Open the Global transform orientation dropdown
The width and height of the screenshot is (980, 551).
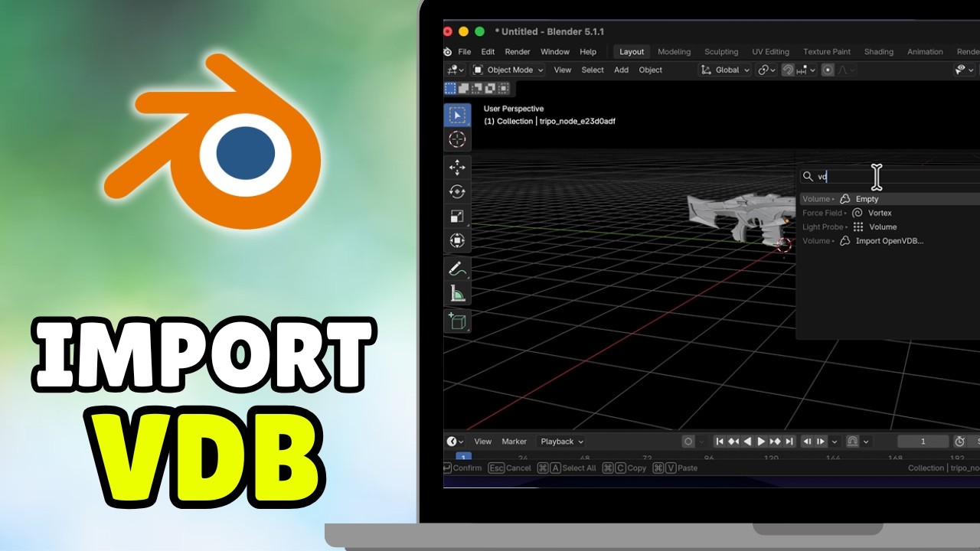(725, 70)
